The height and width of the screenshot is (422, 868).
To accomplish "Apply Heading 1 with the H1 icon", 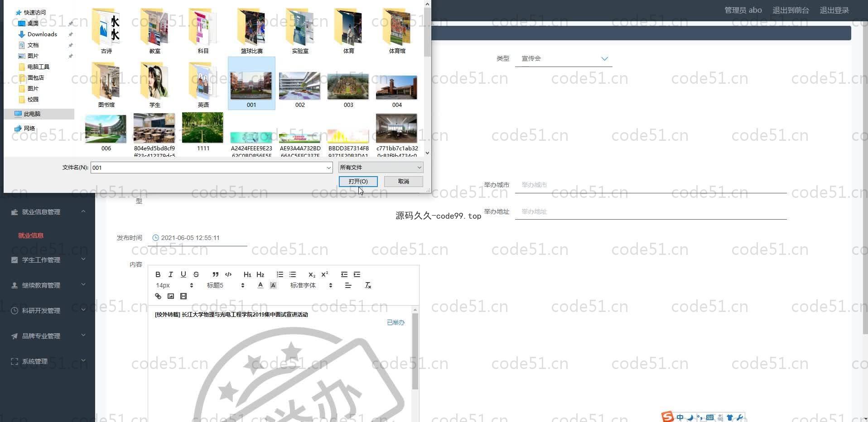I will (247, 274).
